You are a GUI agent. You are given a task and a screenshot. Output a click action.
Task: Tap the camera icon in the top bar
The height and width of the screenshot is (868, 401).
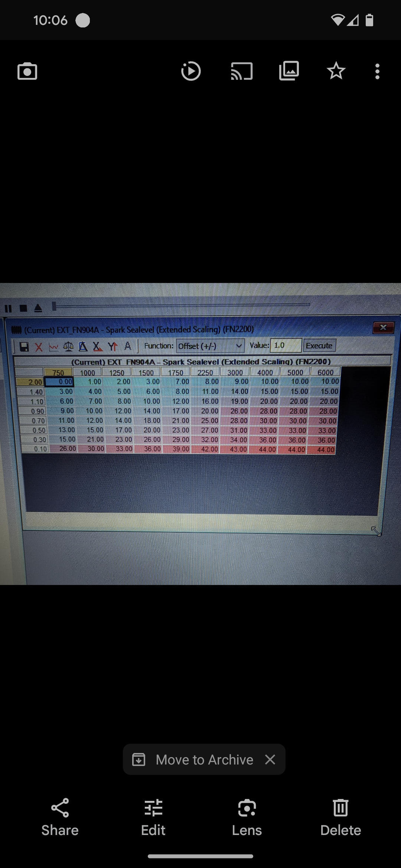point(27,71)
